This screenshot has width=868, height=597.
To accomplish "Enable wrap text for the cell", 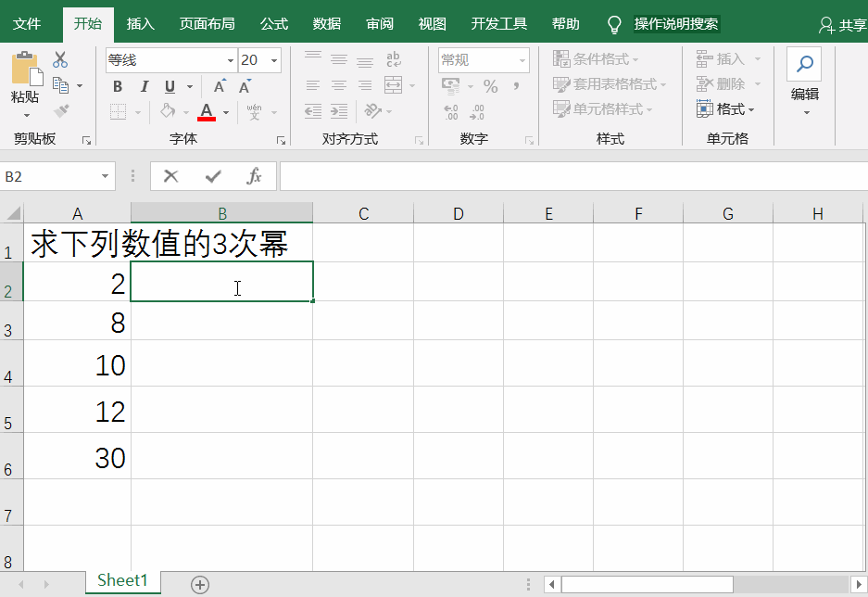I will (x=394, y=58).
